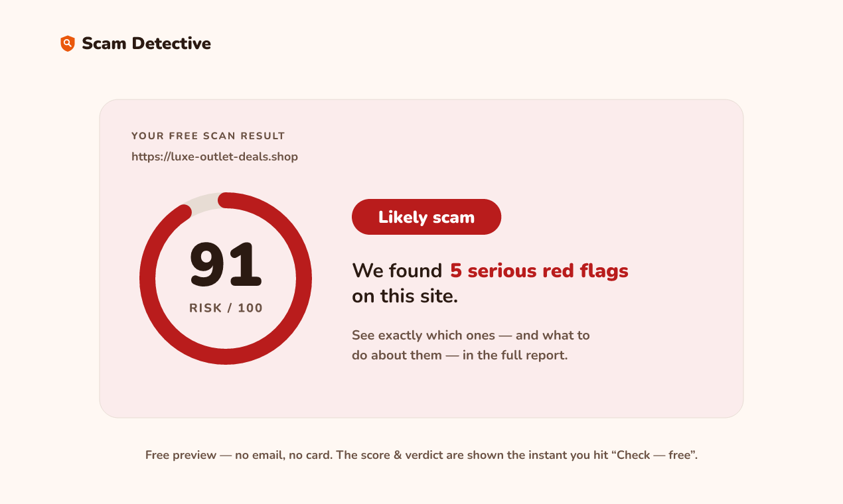Open the Scam Detective brand name link
Viewport: 843px width, 504px height.
[x=146, y=44]
